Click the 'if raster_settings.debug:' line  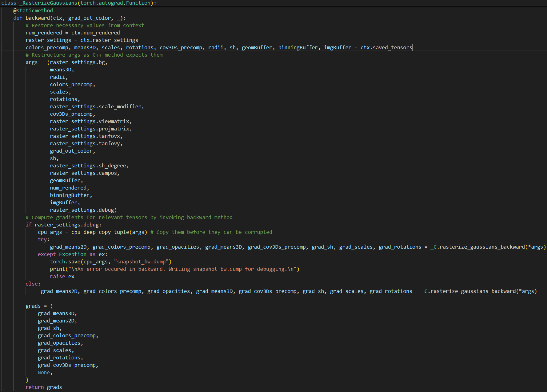(63, 225)
